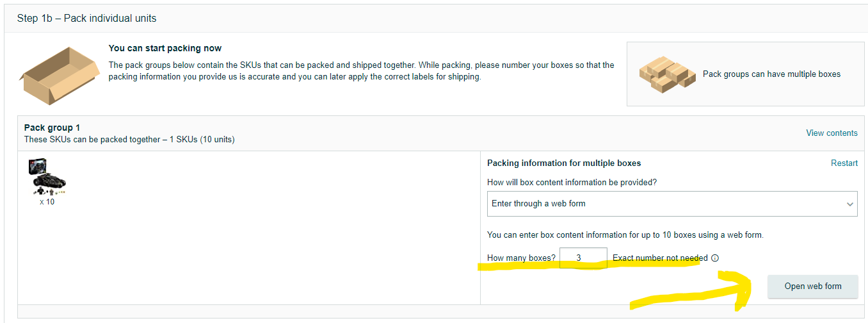Select the Pack group 1 title
The width and height of the screenshot is (868, 323).
coord(52,128)
